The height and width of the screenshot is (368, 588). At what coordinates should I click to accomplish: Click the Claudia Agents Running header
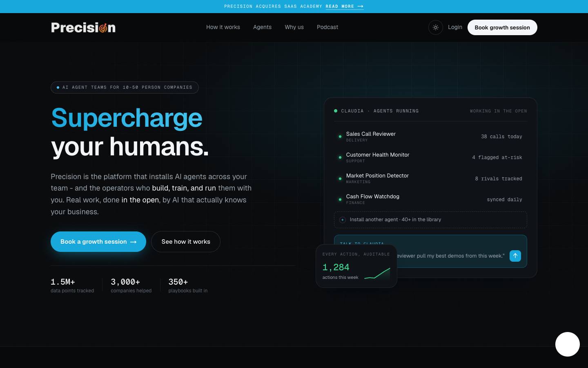pyautogui.click(x=376, y=111)
